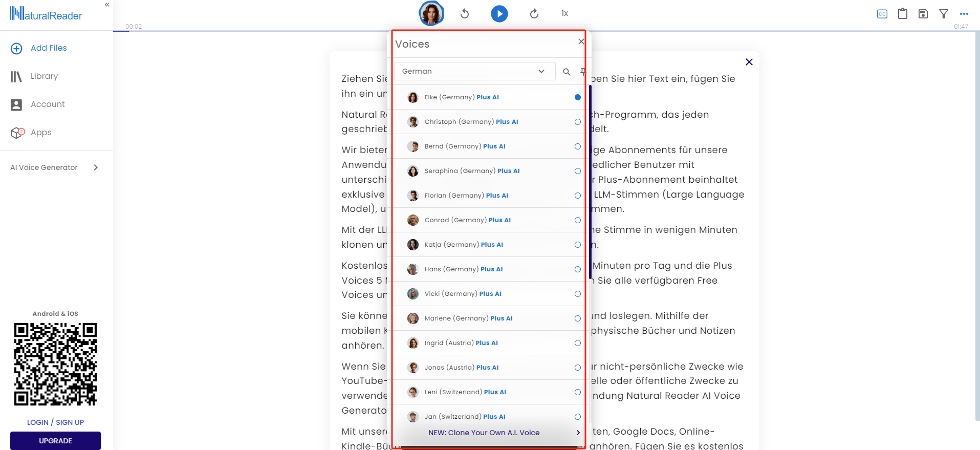Click the page vertical scrollbar
The width and height of the screenshot is (980, 450).
point(977,225)
